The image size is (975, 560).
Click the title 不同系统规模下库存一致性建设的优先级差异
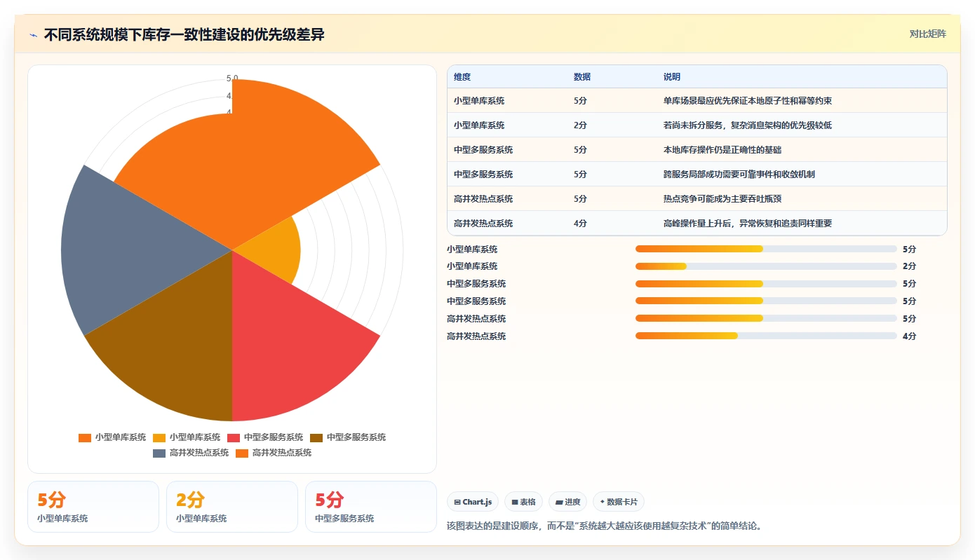tap(184, 35)
